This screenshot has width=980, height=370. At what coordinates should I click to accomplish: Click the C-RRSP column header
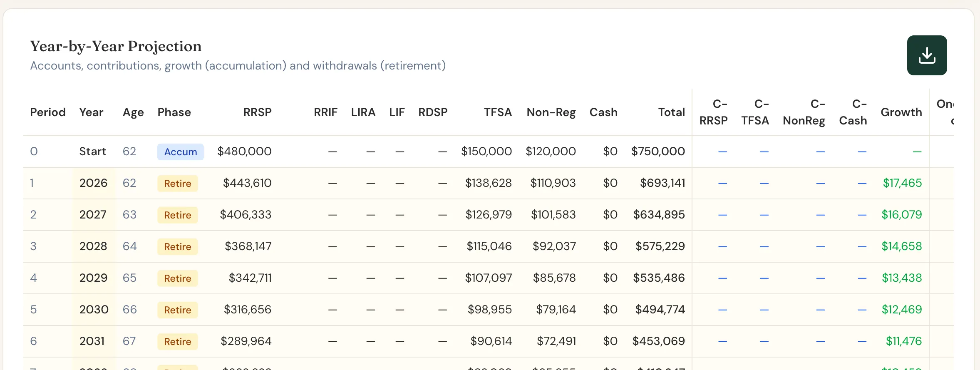pyautogui.click(x=714, y=112)
